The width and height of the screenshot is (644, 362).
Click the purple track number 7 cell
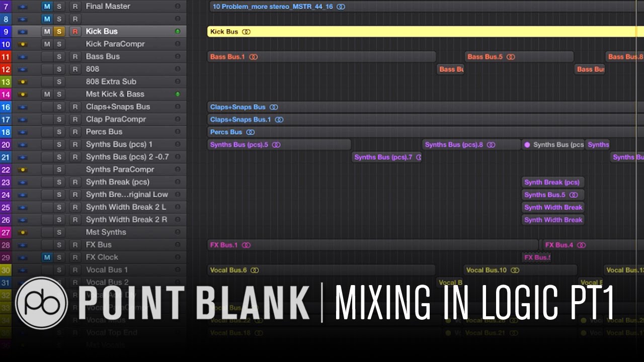pyautogui.click(x=6, y=7)
